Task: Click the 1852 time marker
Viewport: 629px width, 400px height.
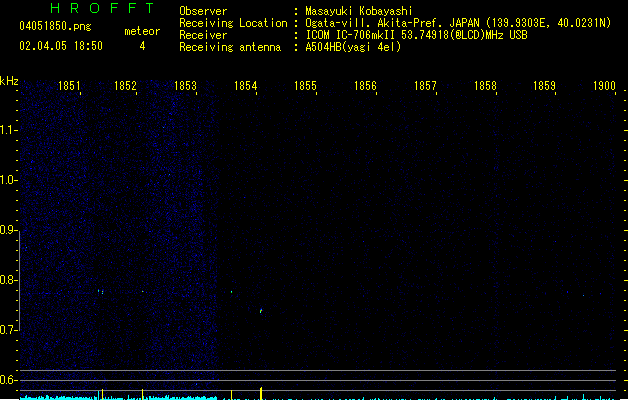Action: pyautogui.click(x=125, y=86)
